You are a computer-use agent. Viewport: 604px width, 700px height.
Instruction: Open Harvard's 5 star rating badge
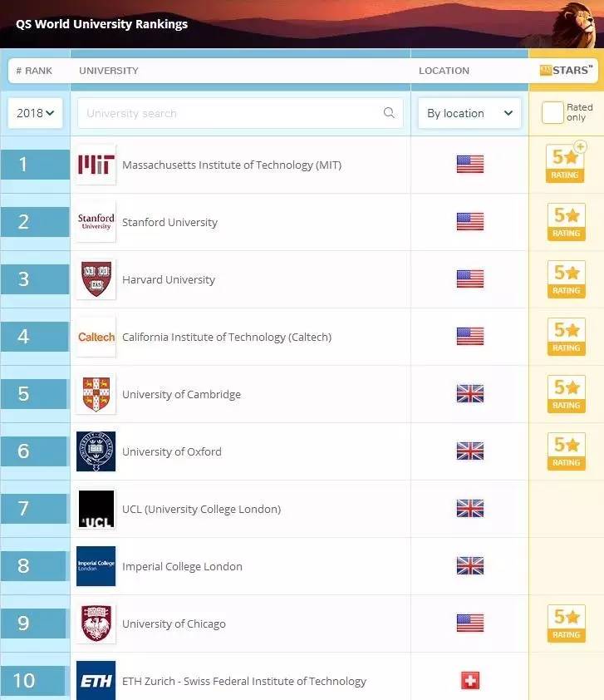[x=566, y=279]
